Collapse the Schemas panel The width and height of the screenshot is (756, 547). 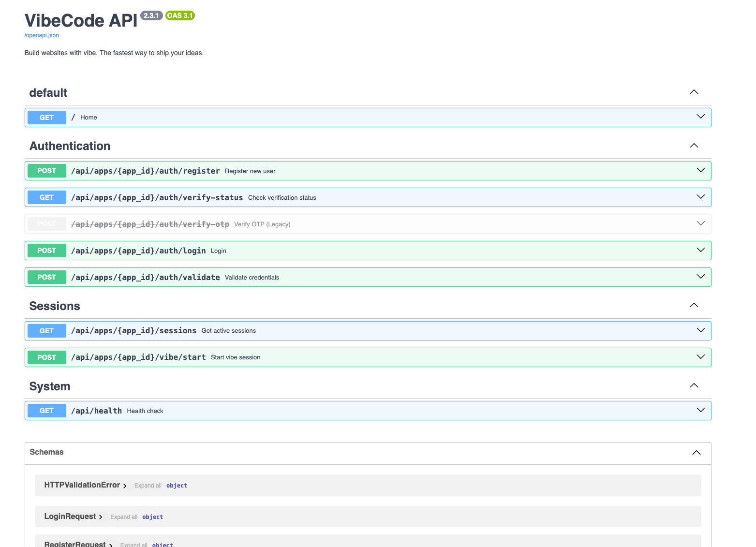pyautogui.click(x=696, y=453)
